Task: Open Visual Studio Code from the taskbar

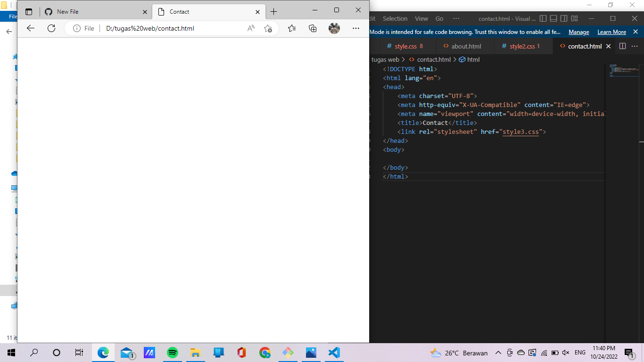Action: (x=334, y=352)
